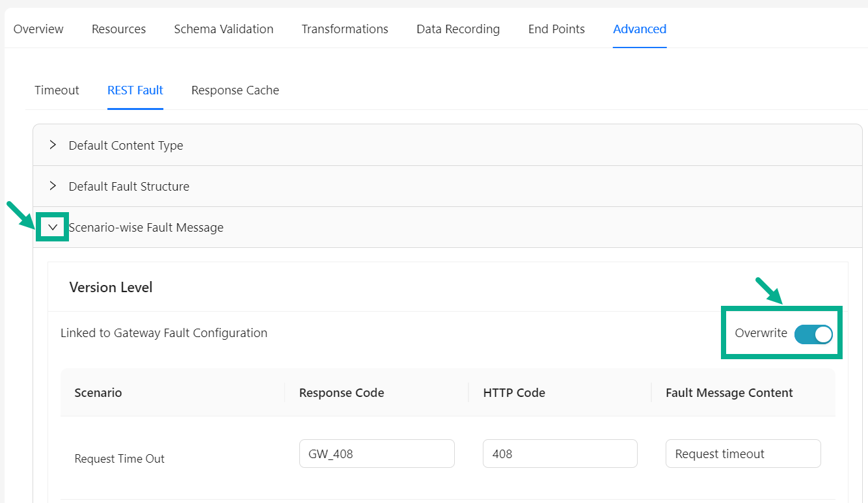The width and height of the screenshot is (868, 503).
Task: Collapse the Scenario-wise Fault Message chevron
Action: (x=53, y=227)
